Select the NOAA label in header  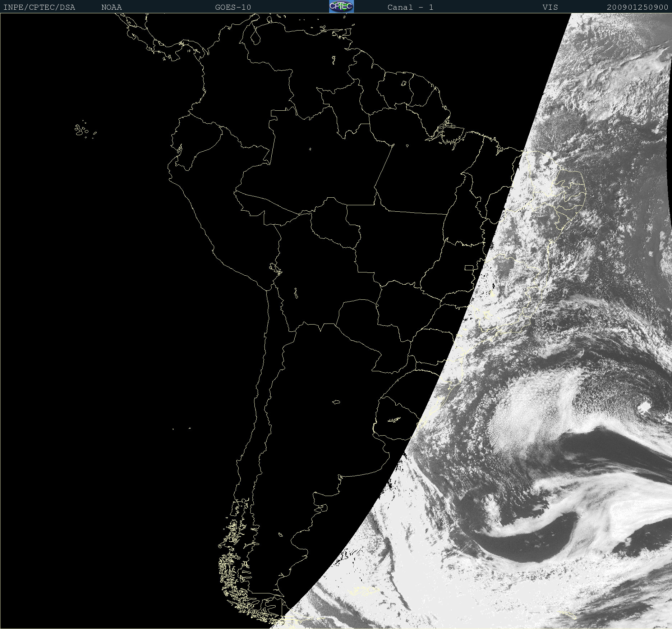tap(111, 8)
